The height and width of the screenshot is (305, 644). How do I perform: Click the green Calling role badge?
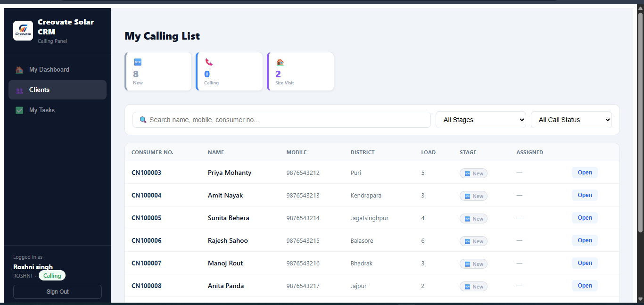(52, 276)
